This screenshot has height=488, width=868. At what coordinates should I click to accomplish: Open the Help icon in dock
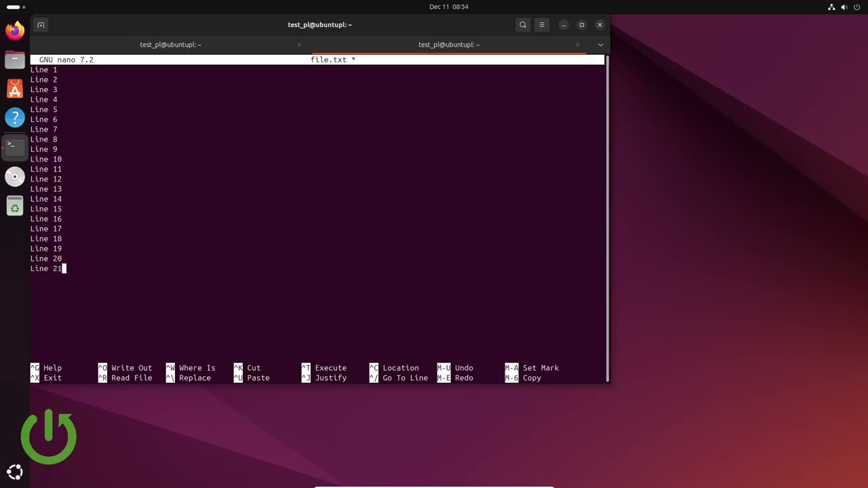point(15,118)
